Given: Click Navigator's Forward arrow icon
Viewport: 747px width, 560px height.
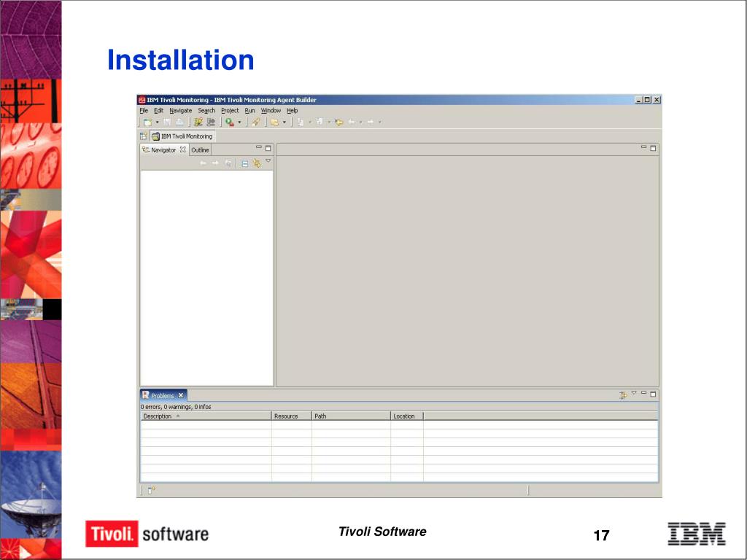Looking at the screenshot, I should click(215, 163).
